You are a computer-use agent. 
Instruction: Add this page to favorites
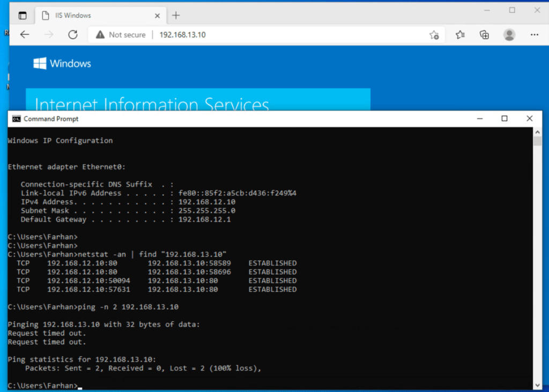[x=434, y=35]
